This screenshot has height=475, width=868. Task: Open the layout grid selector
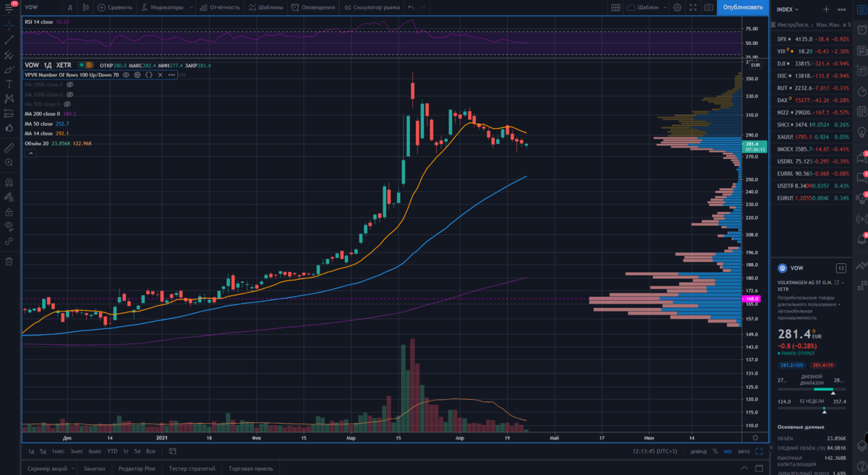[x=616, y=7]
